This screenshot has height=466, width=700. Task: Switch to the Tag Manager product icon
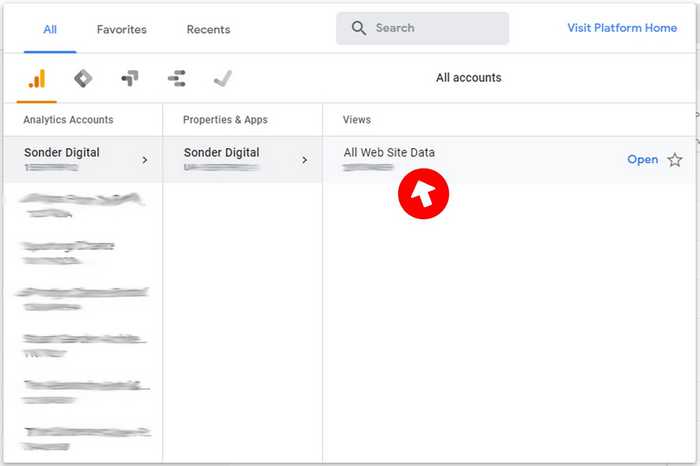pos(83,78)
